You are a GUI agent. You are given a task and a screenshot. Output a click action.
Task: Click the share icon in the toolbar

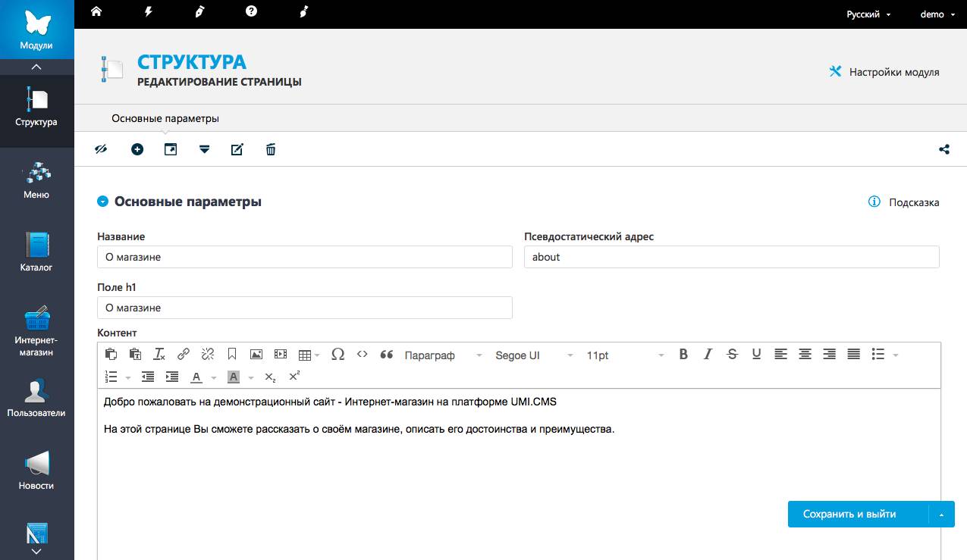[x=944, y=149]
